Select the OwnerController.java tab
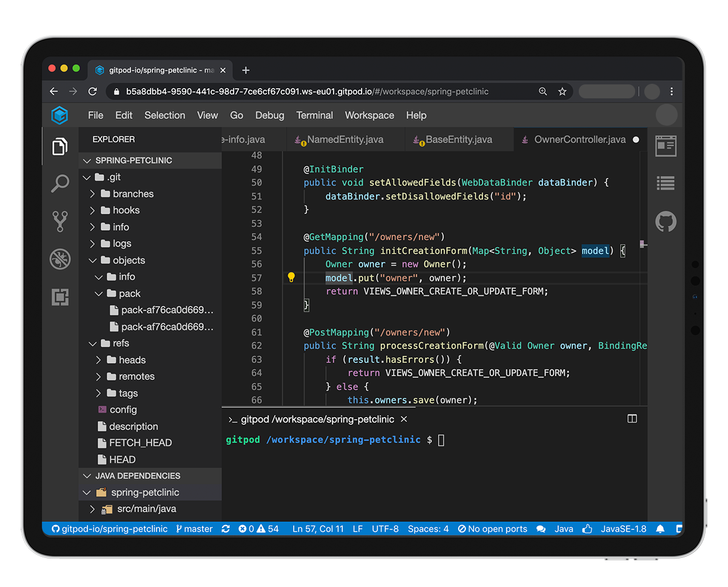The image size is (728, 587). [x=580, y=140]
